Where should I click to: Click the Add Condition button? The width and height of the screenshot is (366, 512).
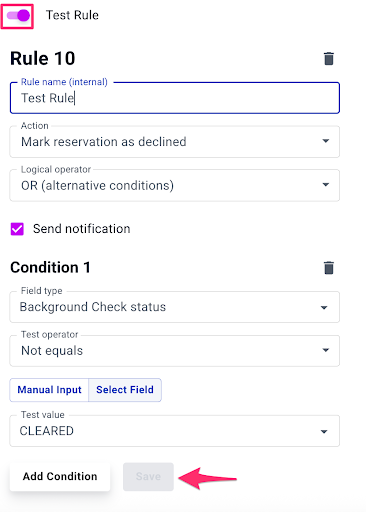click(60, 476)
